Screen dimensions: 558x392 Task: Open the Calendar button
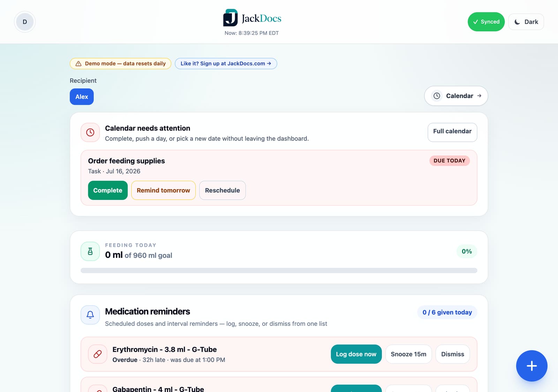tap(456, 96)
